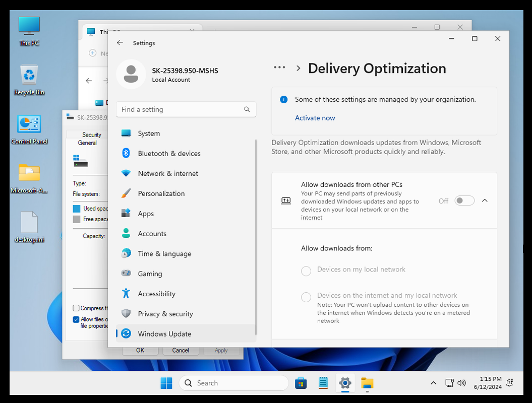Show hidden icons tray chevron
532x403 pixels.
coord(433,383)
